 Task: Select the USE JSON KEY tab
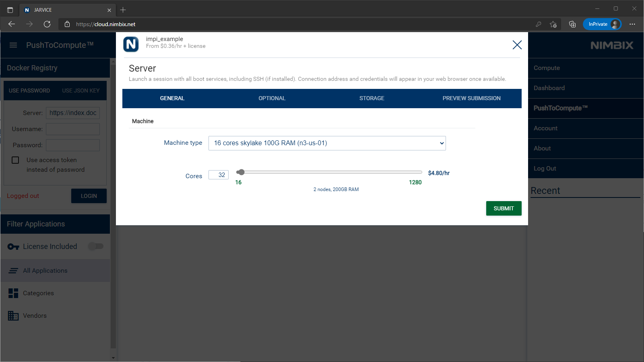click(x=81, y=90)
